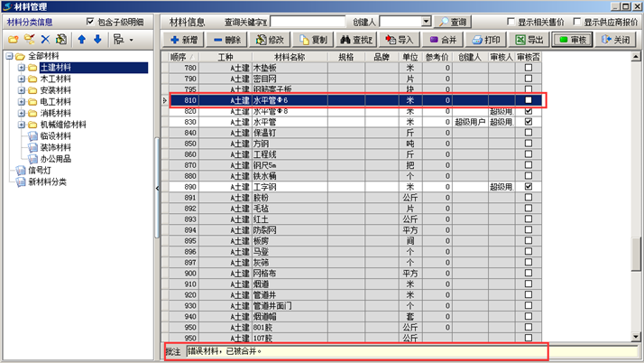Click the 修改 (edit) toolbar button

(x=270, y=41)
